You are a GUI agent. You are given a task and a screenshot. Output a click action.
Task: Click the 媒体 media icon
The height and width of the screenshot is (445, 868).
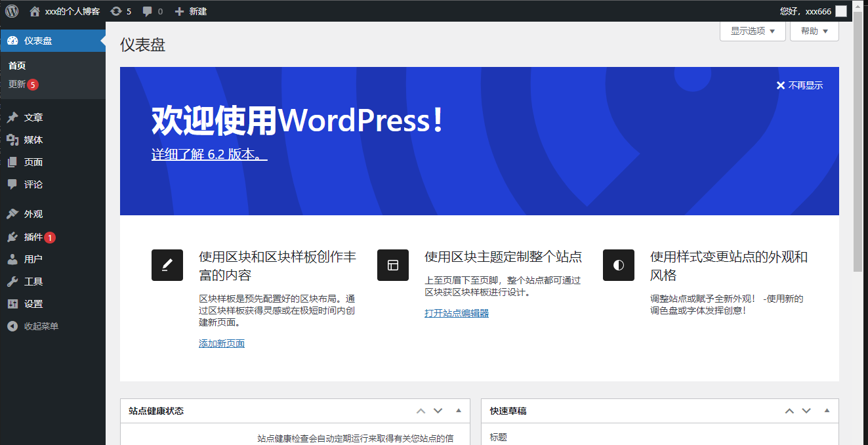click(12, 140)
